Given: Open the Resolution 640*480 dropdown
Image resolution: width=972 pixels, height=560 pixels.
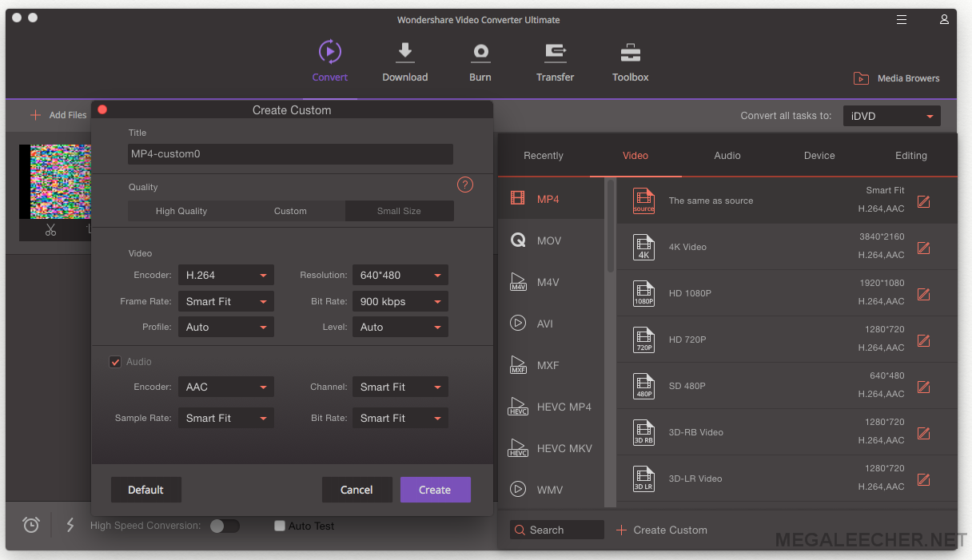Looking at the screenshot, I should pos(400,275).
